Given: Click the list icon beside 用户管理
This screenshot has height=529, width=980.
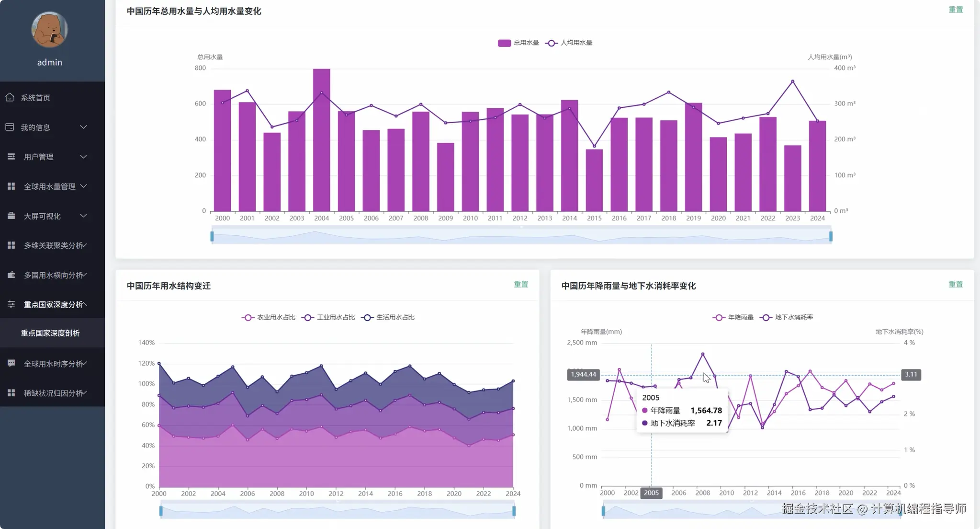Looking at the screenshot, I should pos(11,157).
